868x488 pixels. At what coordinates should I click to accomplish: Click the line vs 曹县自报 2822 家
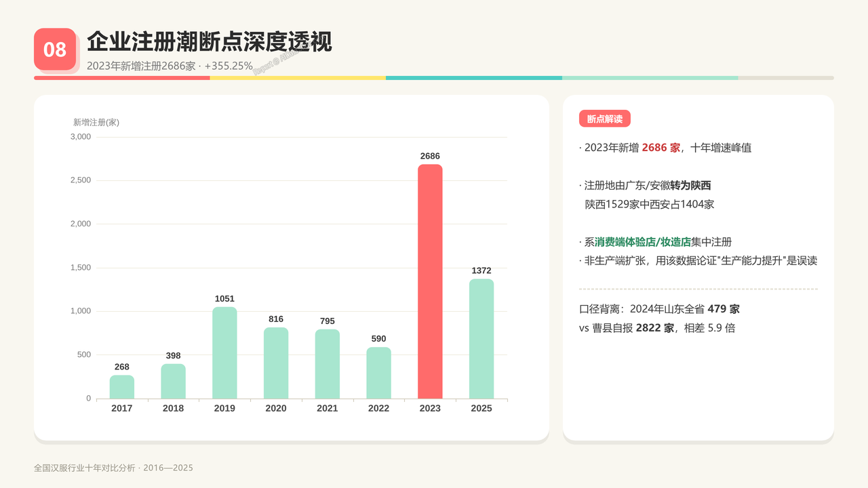pyautogui.click(x=657, y=328)
